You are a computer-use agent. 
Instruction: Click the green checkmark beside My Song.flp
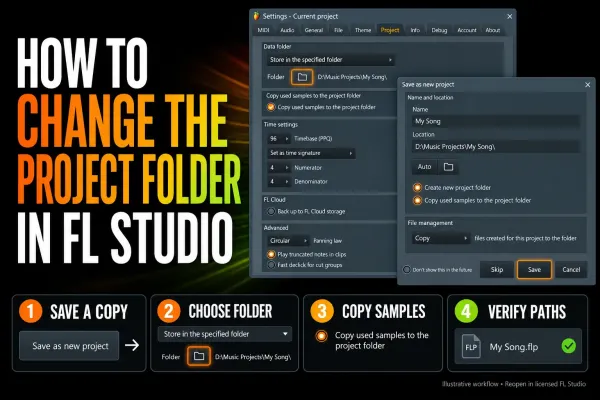click(x=568, y=346)
